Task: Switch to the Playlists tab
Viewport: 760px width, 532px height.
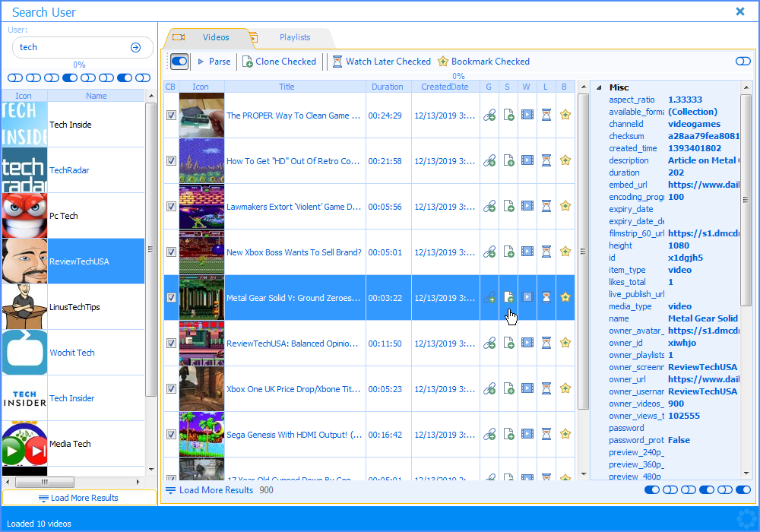Action: coord(295,37)
